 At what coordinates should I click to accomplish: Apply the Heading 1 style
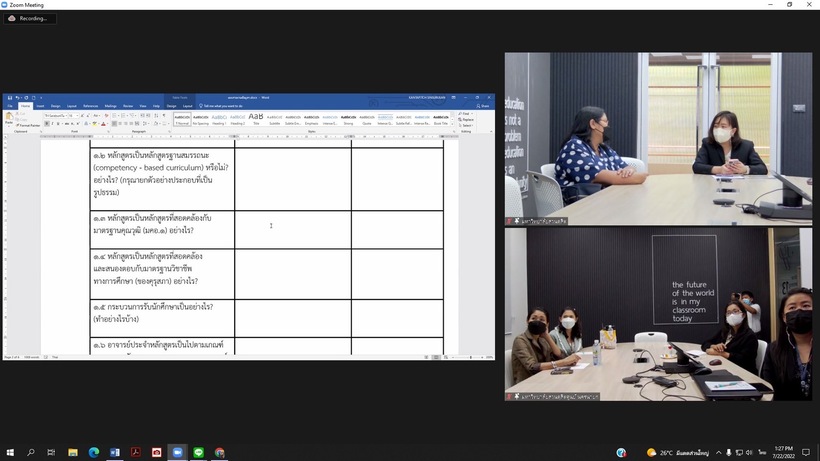point(219,119)
